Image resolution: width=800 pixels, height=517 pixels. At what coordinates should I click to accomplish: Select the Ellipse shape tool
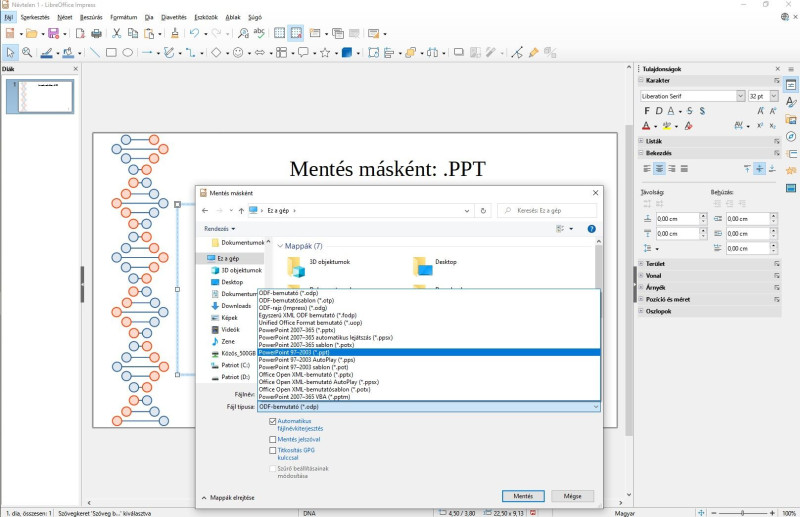(128, 53)
